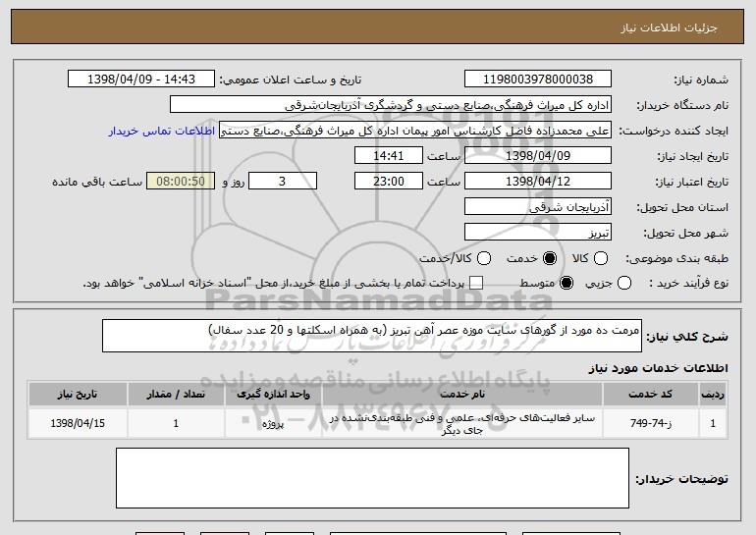Click the نام خدمت column header
This screenshot has height=535, width=756.
pos(461,395)
